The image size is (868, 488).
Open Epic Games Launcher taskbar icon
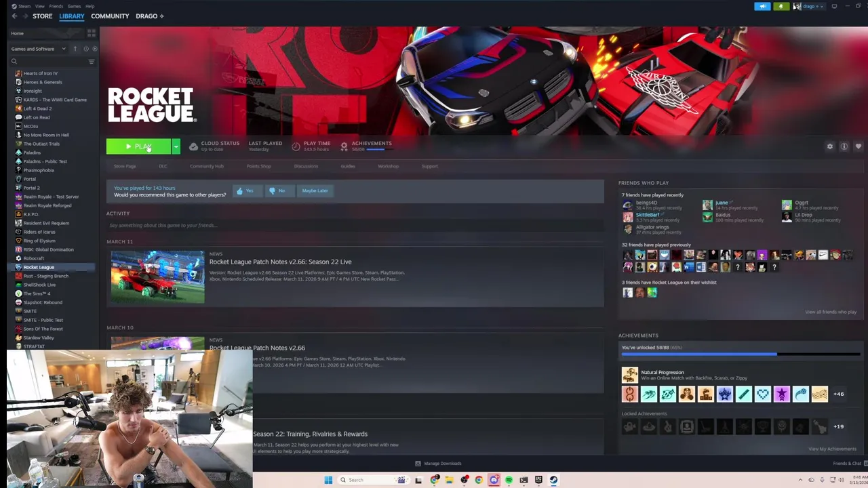(538, 480)
